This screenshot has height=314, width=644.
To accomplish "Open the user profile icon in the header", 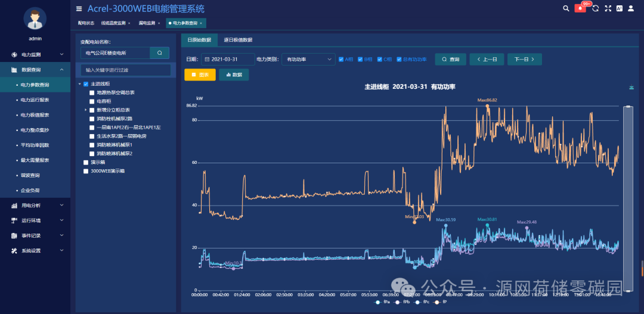I will click(631, 8).
